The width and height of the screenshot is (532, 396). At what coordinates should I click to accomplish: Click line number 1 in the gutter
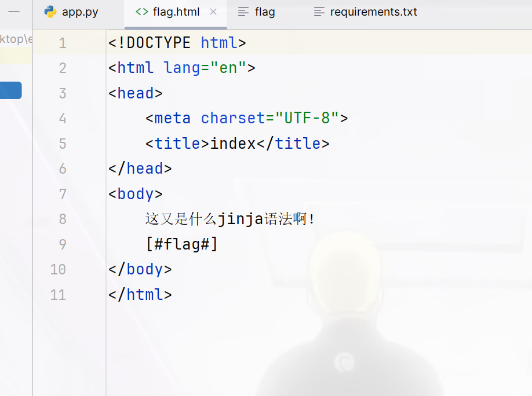tap(63, 43)
